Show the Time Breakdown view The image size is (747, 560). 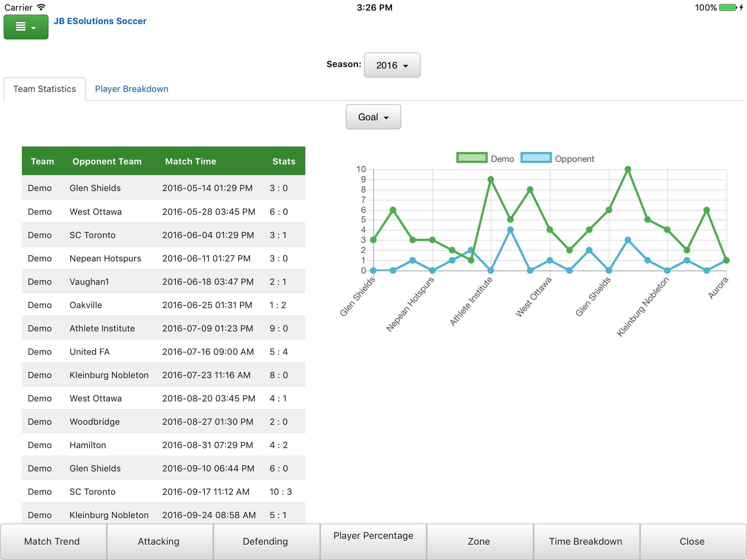point(585,541)
